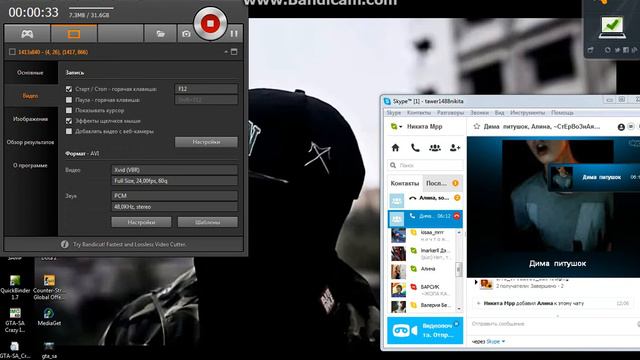The height and width of the screenshot is (360, 640).
Task: Open Звонки menu in Skype
Action: click(x=479, y=113)
